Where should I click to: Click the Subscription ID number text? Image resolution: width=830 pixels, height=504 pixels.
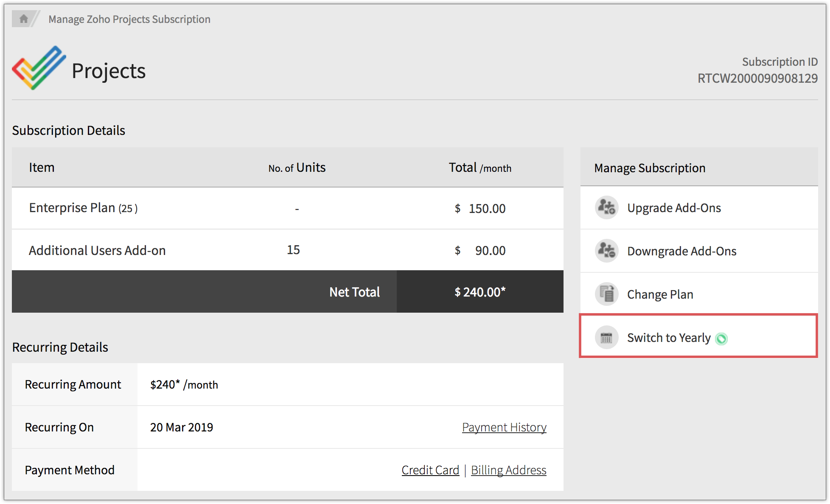point(757,78)
